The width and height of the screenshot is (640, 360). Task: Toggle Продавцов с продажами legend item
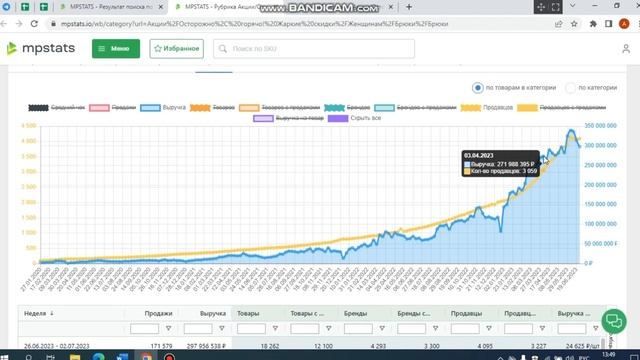coord(561,108)
